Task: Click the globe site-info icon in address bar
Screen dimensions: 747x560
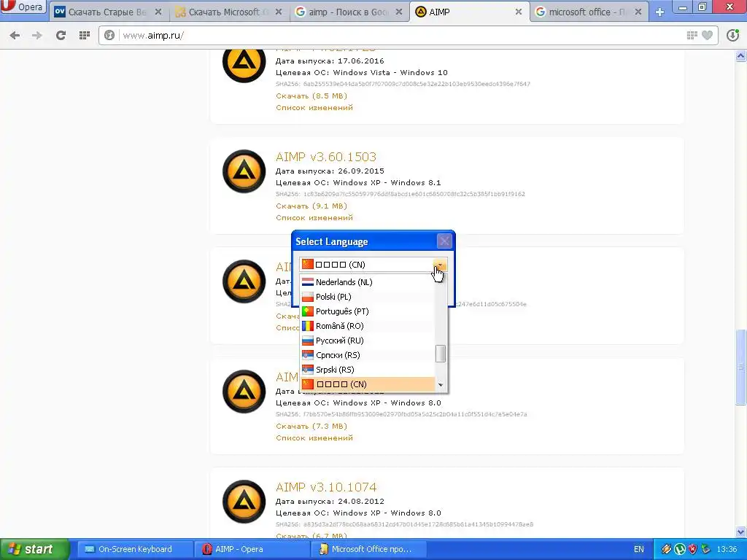Action: click(x=109, y=35)
